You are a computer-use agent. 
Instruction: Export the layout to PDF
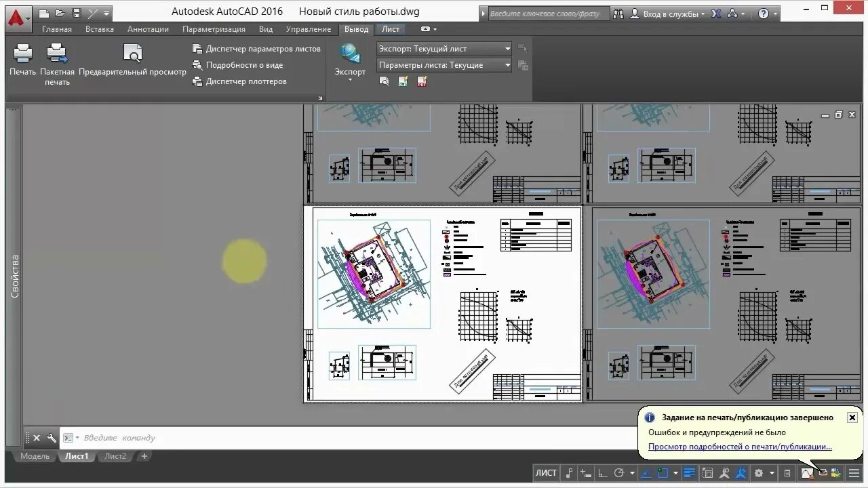click(421, 81)
